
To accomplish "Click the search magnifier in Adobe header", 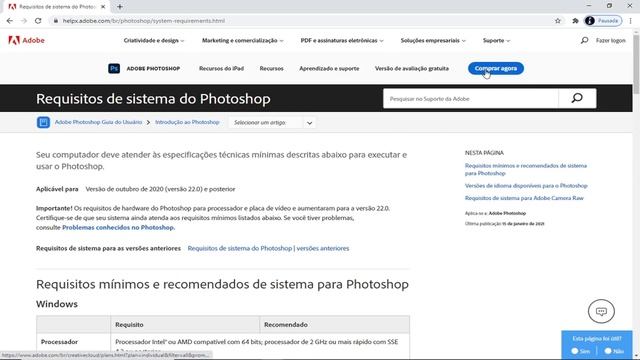I will [x=584, y=40].
